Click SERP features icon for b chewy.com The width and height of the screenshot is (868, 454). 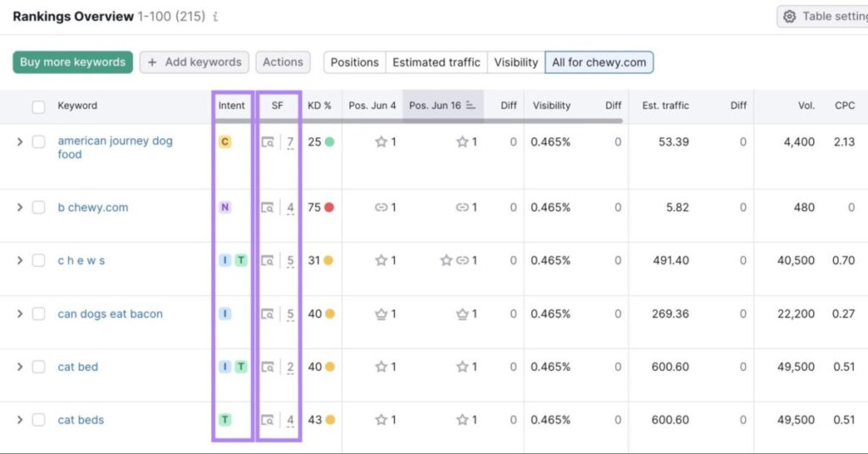(x=268, y=208)
